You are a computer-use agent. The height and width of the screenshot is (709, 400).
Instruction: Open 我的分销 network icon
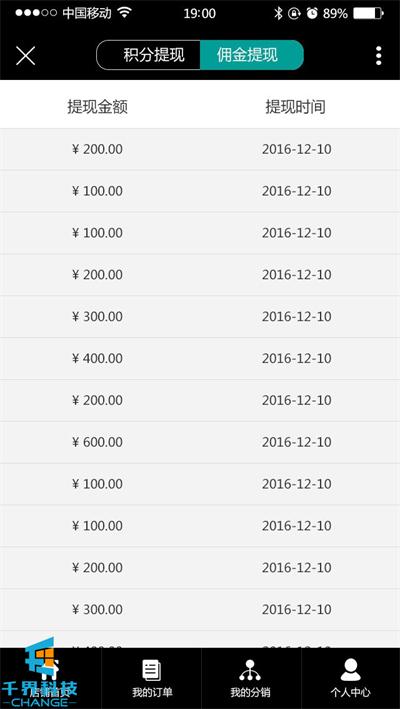[250, 670]
